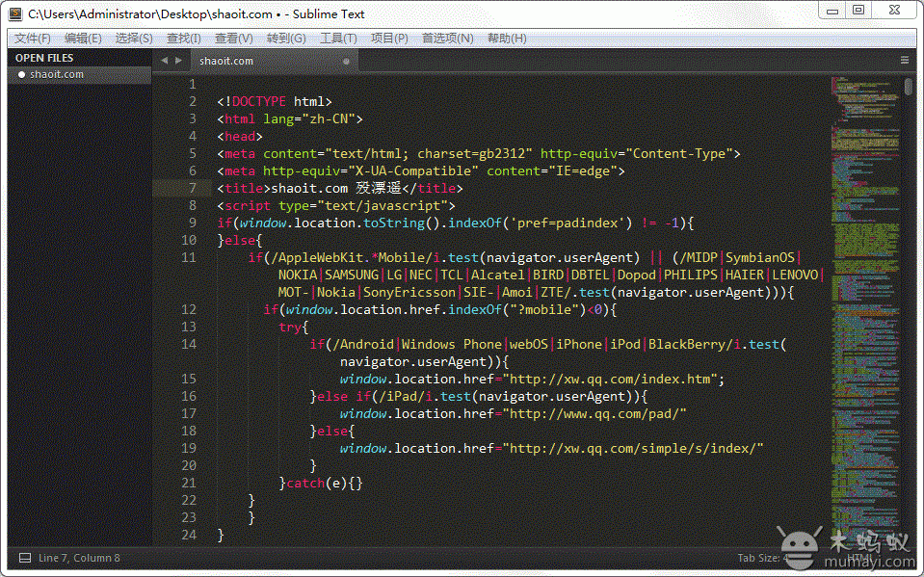
Task: Select shaoit.com under OPEN FILES
Action: click(x=57, y=74)
